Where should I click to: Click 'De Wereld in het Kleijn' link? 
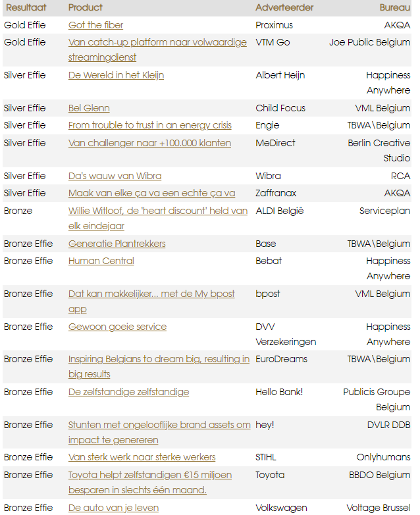click(116, 75)
